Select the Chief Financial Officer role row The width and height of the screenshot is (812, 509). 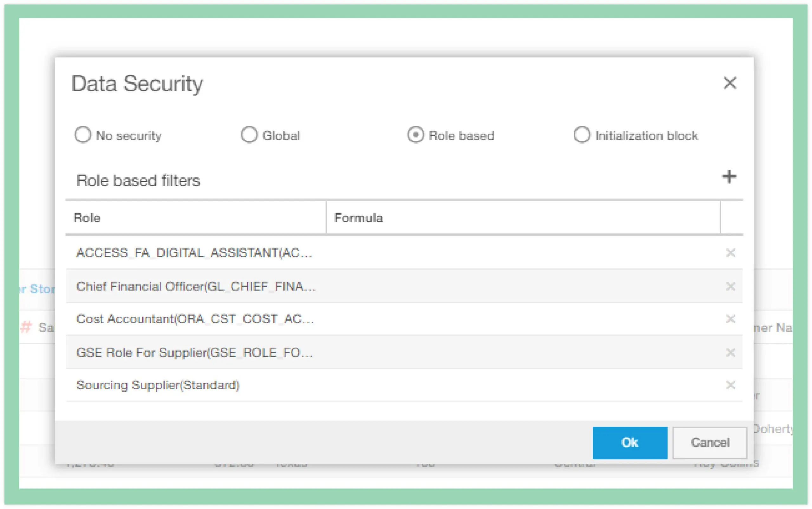196,286
